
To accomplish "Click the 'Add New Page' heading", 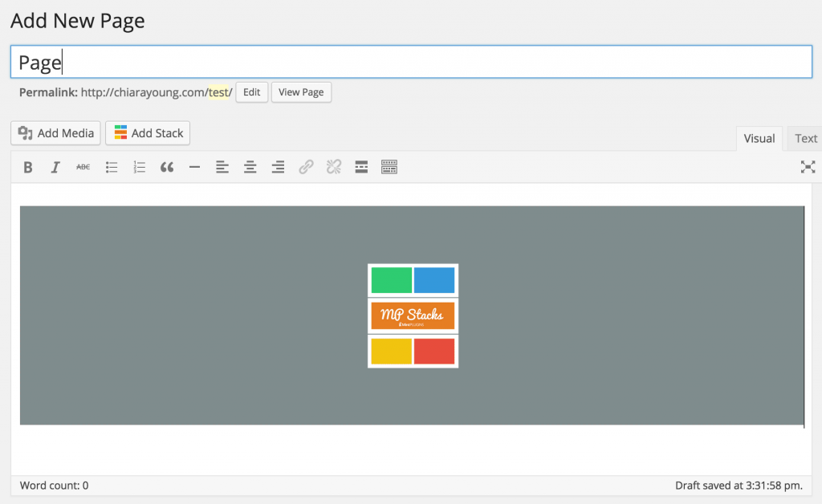I will pos(78,21).
